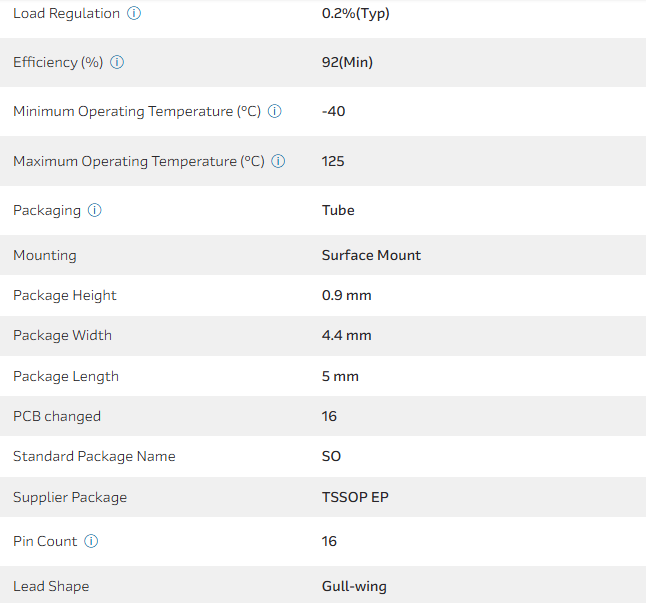Screen dimensions: 646x603
Task: Click the -40 minimum temperature value
Action: 333,112
